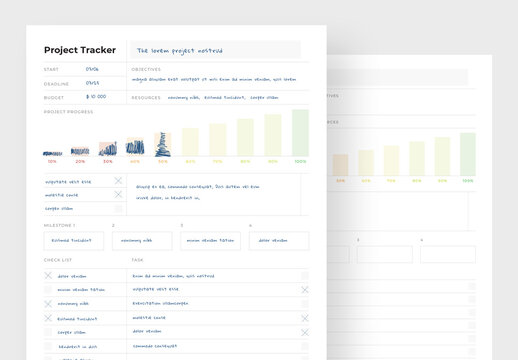Click the milestone 2 box
The height and width of the screenshot is (360, 518).
coord(142,241)
